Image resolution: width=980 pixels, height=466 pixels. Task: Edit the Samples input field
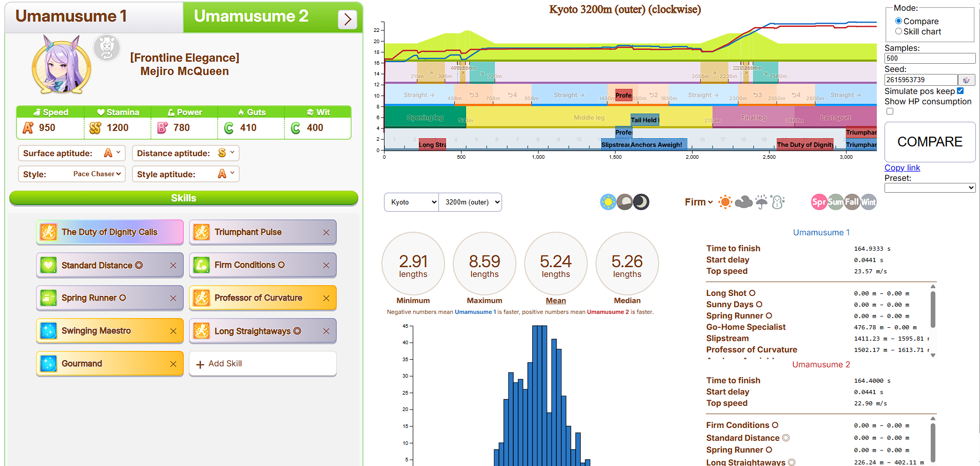(x=930, y=59)
